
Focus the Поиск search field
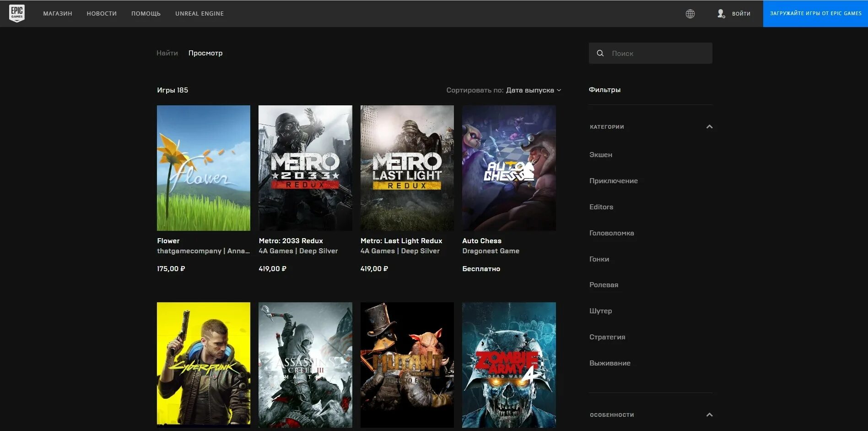pos(650,53)
